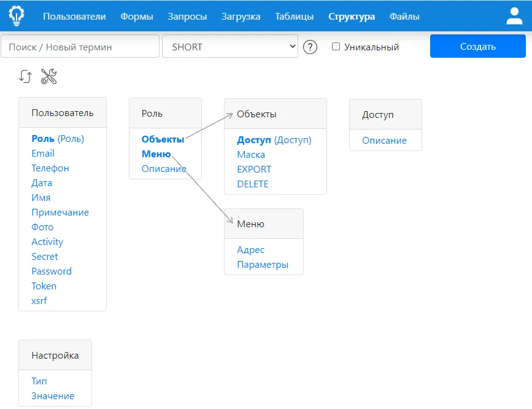Select the Загрузка menu item
The image size is (532, 409).
[x=241, y=17]
